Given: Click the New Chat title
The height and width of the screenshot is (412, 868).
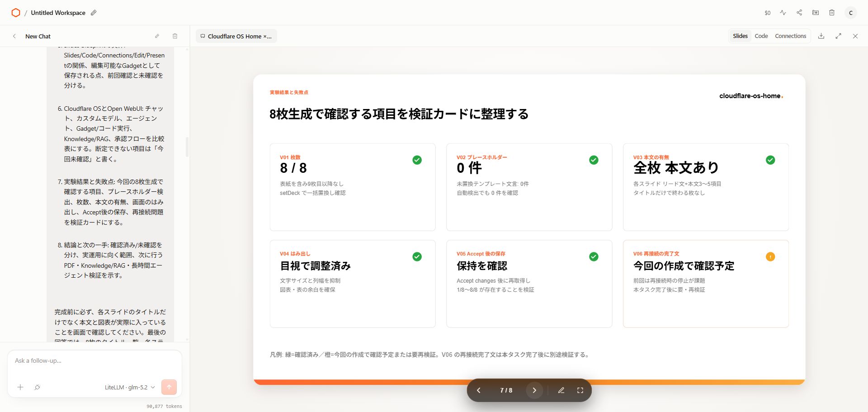Looking at the screenshot, I should pos(38,36).
